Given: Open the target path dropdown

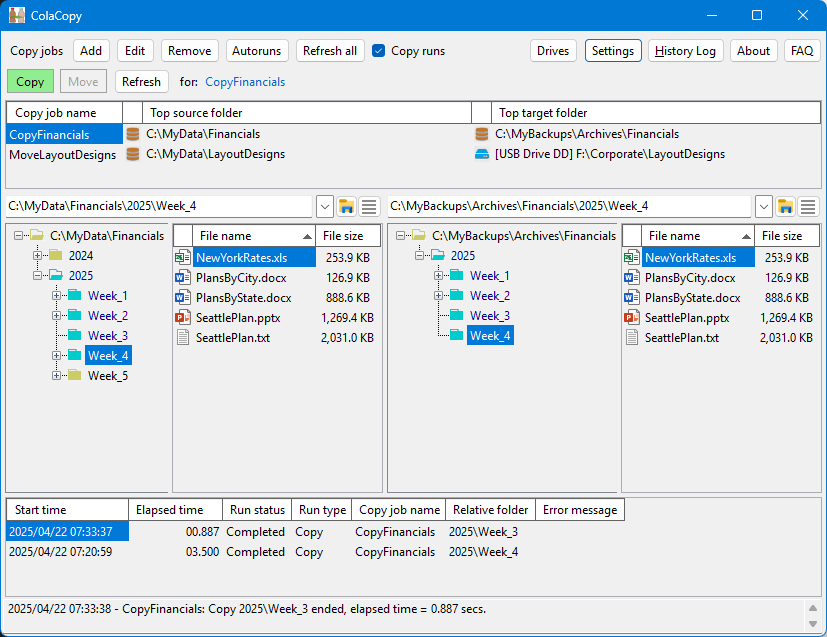Looking at the screenshot, I should point(764,206).
